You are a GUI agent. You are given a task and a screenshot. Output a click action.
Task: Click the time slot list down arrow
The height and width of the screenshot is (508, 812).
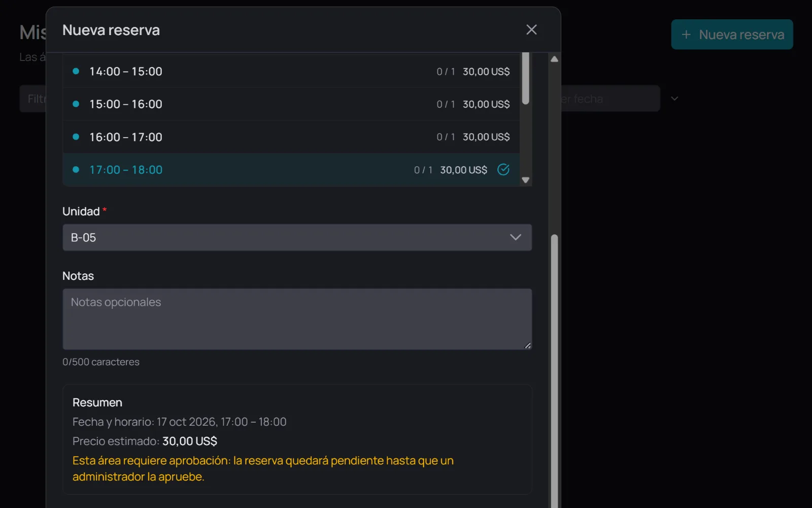(526, 180)
